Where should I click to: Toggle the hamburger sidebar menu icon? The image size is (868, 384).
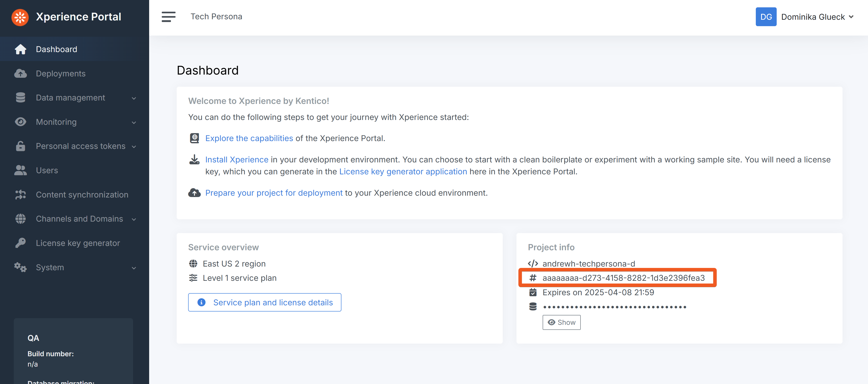pyautogui.click(x=168, y=17)
